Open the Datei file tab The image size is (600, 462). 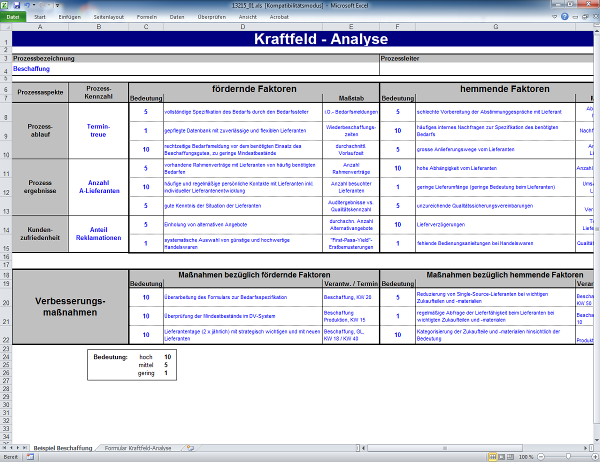[12, 17]
